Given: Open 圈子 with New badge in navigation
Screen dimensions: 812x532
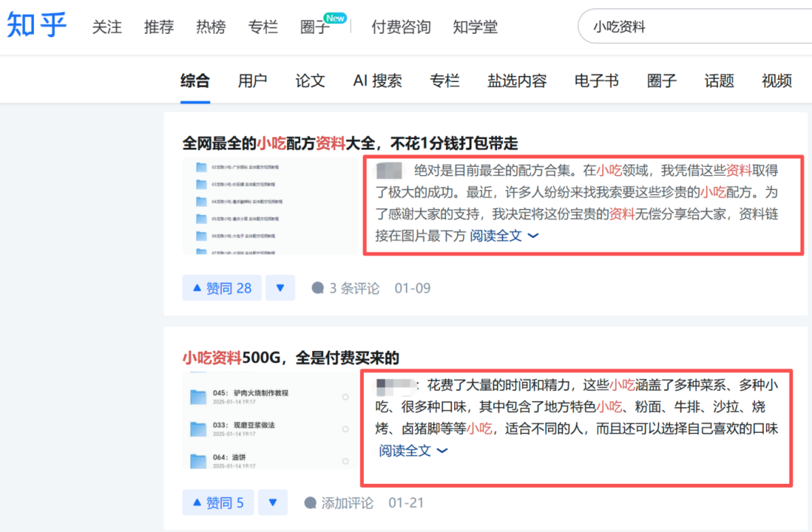Looking at the screenshot, I should click(x=315, y=27).
